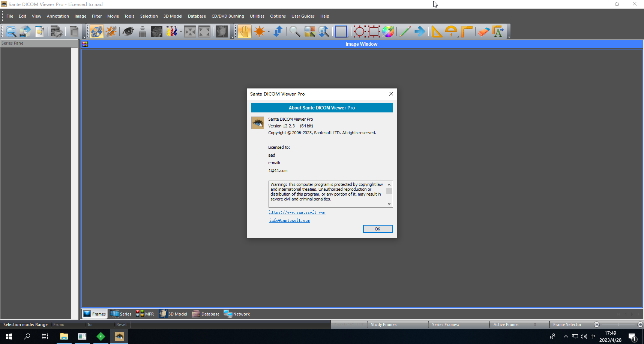Click the eye icon in toolbar
Image resolution: width=644 pixels, height=344 pixels.
point(128,31)
